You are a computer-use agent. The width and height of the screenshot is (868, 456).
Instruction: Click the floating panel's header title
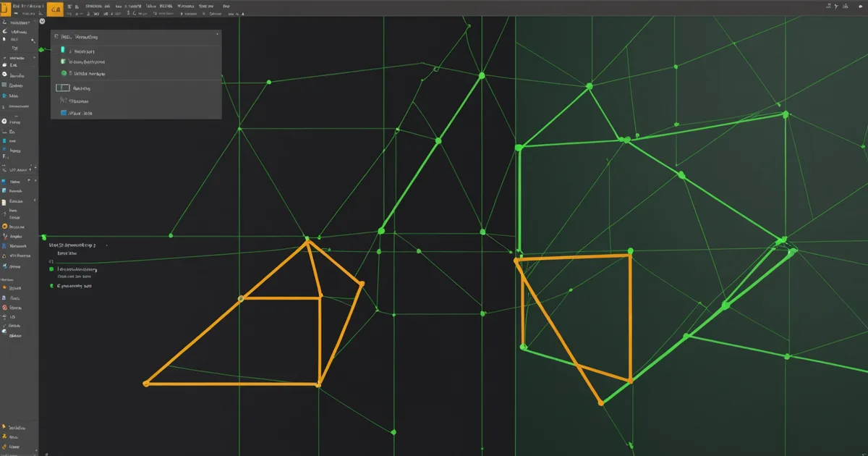pos(80,36)
